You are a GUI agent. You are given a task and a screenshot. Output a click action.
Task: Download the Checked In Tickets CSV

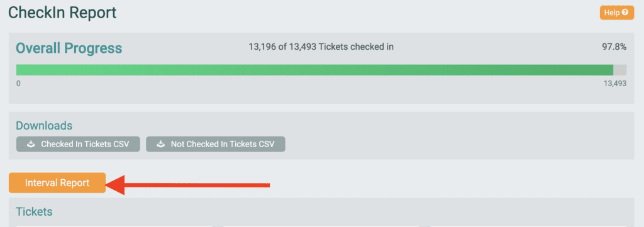[x=78, y=144]
